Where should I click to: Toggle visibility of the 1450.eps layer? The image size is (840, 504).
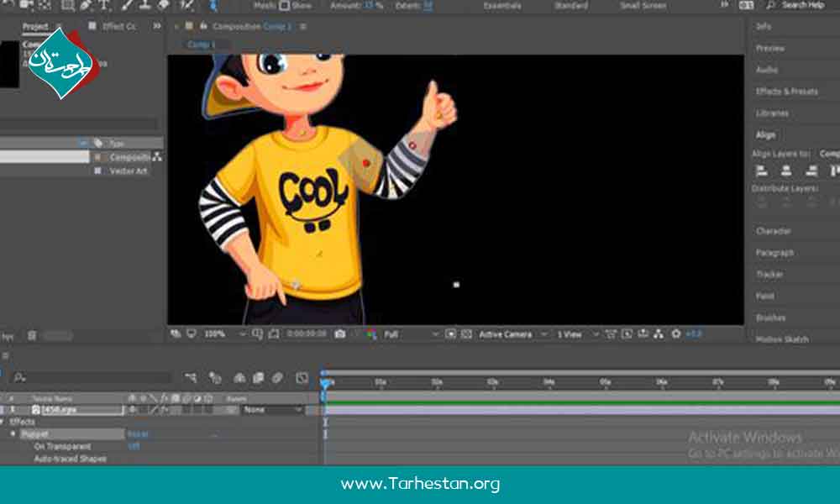click(133, 410)
